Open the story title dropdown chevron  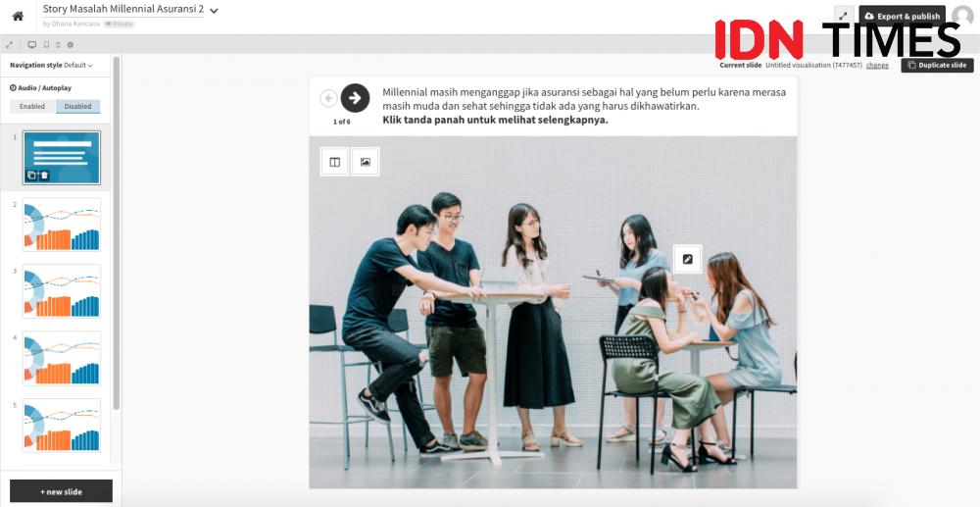click(x=214, y=11)
